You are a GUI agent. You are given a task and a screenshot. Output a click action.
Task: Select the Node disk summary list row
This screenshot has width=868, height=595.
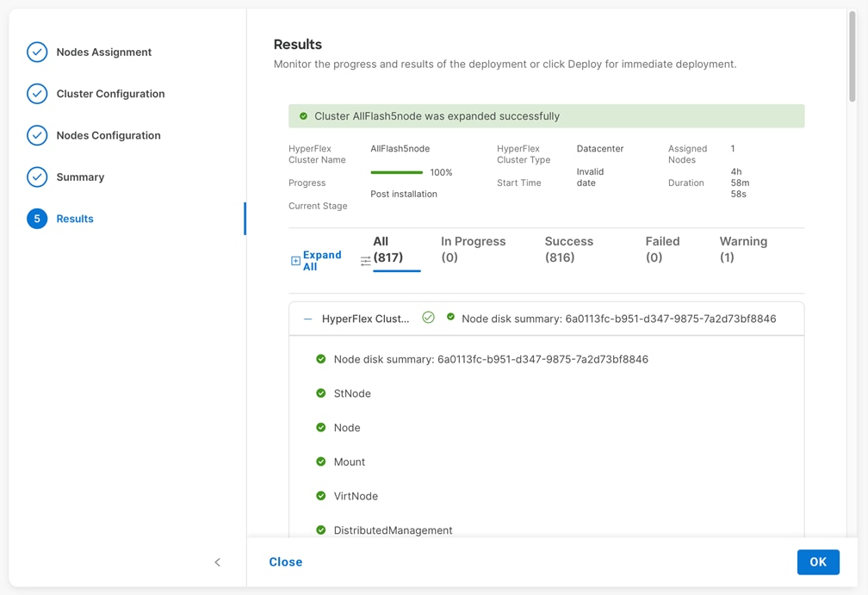click(491, 359)
